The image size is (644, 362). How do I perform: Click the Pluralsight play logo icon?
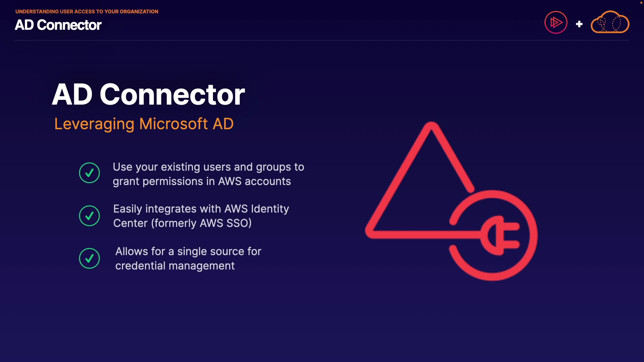(x=556, y=22)
